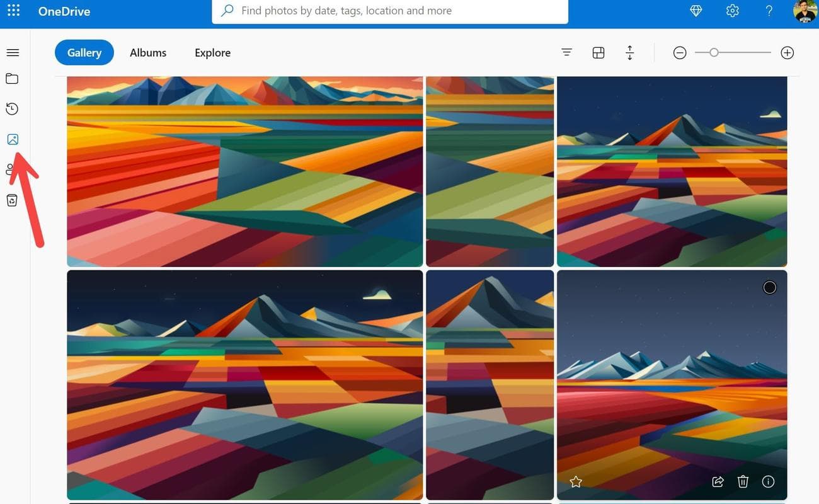This screenshot has height=504, width=819.
Task: Change the gallery layout with the tile icon
Action: pyautogui.click(x=598, y=52)
